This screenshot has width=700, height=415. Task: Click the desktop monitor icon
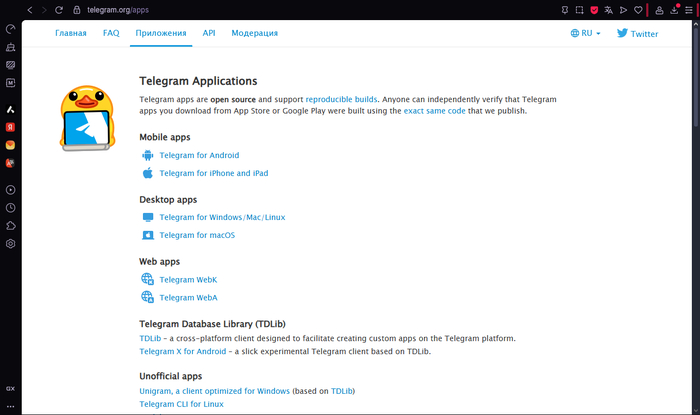[148, 217]
